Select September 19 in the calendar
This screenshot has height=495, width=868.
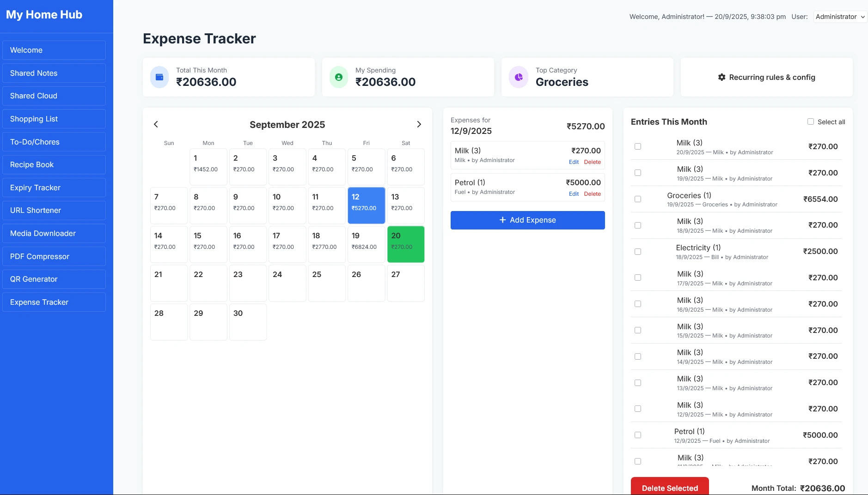click(366, 244)
